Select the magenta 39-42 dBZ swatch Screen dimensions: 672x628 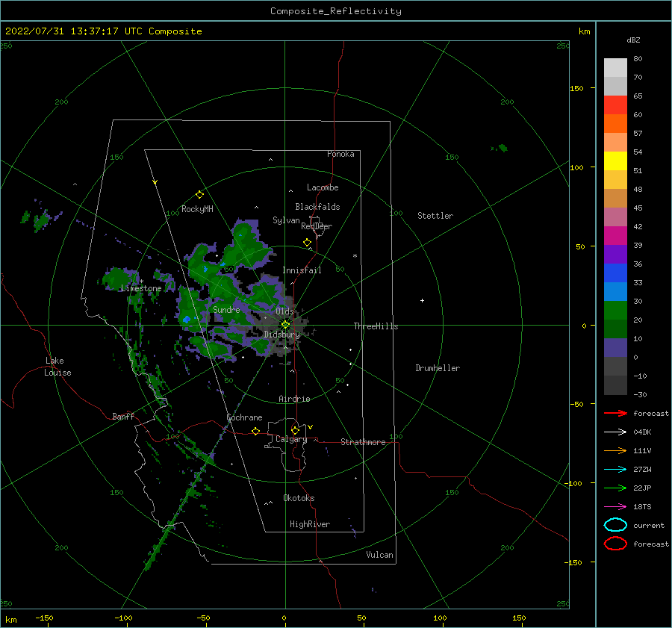(615, 236)
